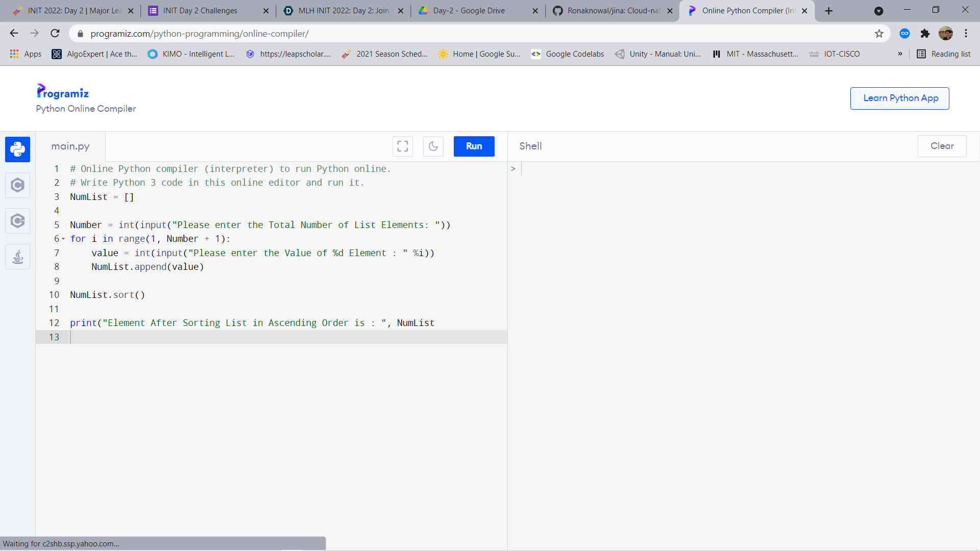Bookmark this page with star icon
Image resolution: width=980 pixels, height=551 pixels.
click(x=879, y=34)
